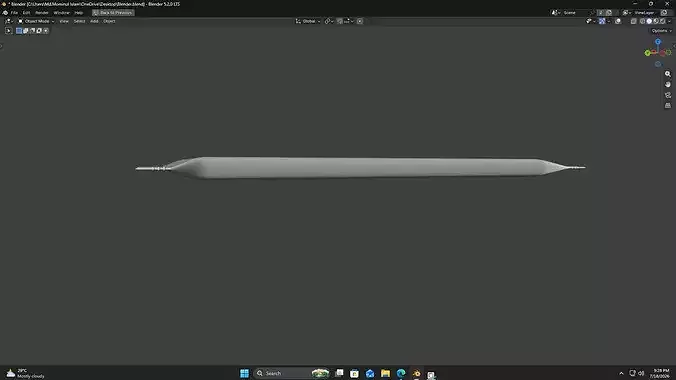This screenshot has height=380, width=676.
Task: Click the pan view hand icon
Action: click(668, 85)
